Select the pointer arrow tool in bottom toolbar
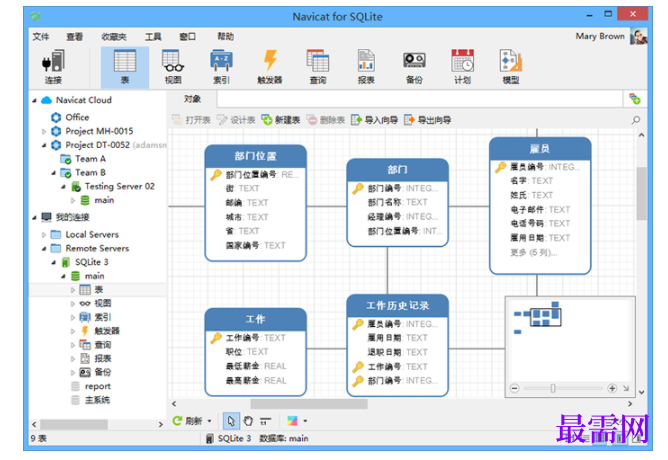This screenshot has width=668, height=460. coord(231,421)
